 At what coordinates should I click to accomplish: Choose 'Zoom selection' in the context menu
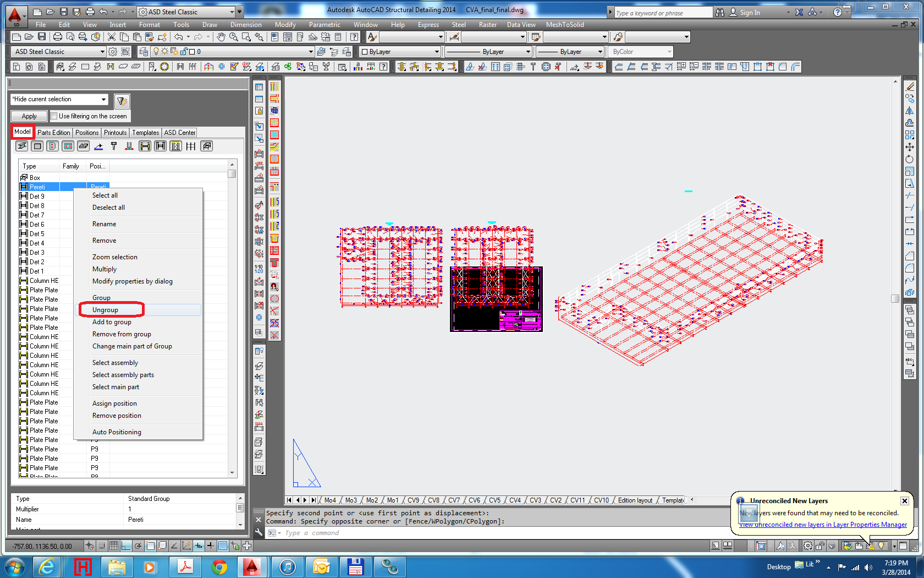pos(137,257)
